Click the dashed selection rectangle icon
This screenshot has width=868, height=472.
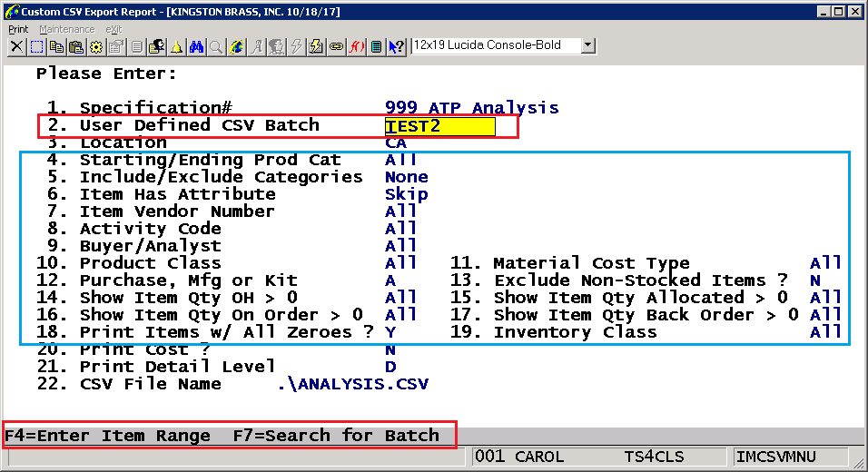click(36, 46)
